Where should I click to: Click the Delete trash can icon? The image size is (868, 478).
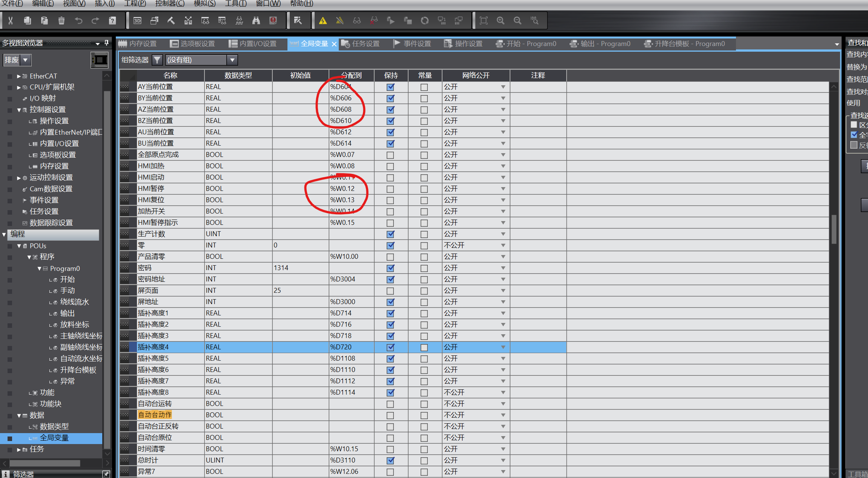click(61, 20)
